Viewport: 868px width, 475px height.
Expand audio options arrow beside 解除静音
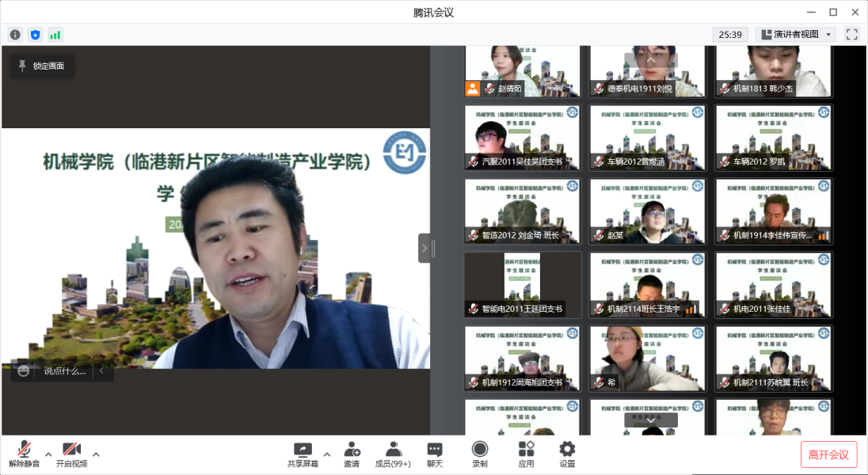tap(48, 454)
